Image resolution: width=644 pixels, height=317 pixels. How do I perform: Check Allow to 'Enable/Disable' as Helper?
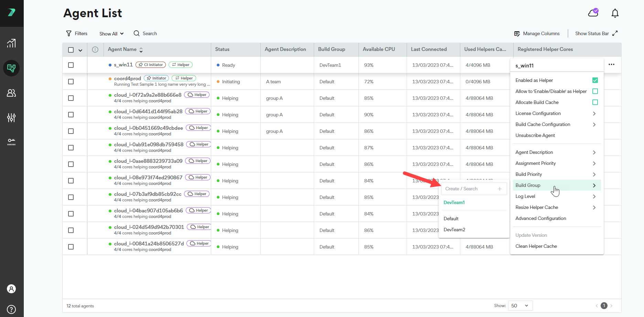tap(595, 91)
